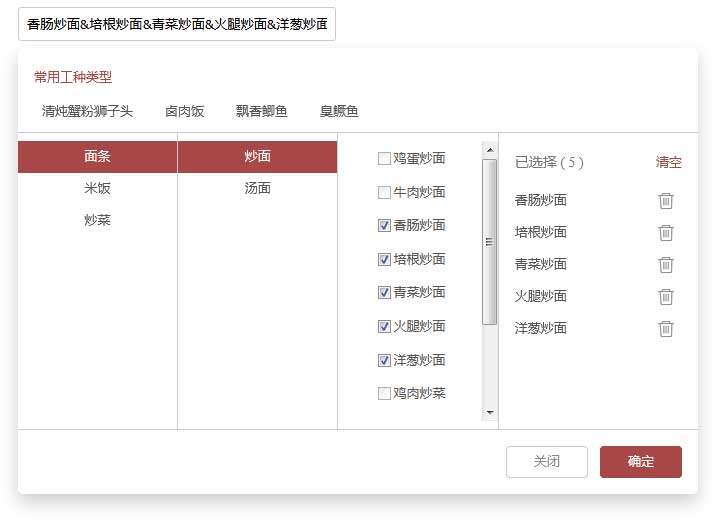Screen dimensions: 723x522
Task: Open the 汤面 subcategory
Action: 257,188
